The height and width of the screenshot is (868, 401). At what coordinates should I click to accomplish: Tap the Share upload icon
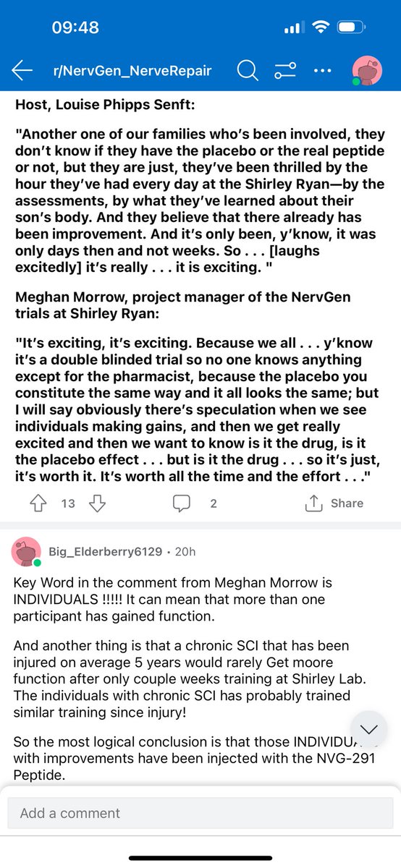pos(313,503)
